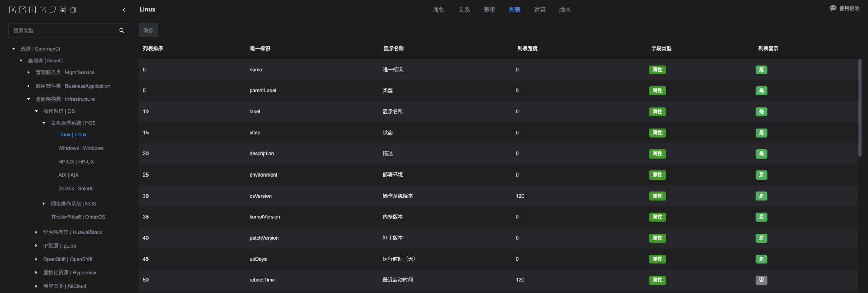Expand the 应用软件类 | BusinessApplication node
The image size is (868, 293).
pyautogui.click(x=28, y=86)
